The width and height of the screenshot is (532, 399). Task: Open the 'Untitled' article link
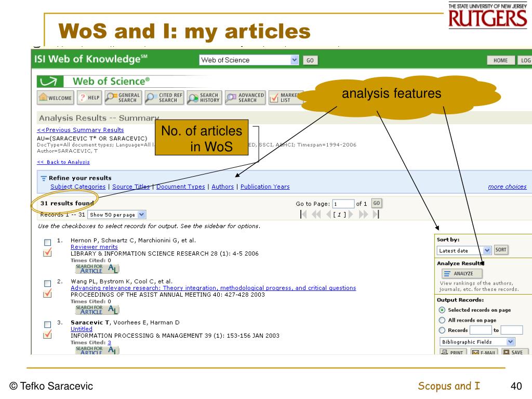coord(82,329)
